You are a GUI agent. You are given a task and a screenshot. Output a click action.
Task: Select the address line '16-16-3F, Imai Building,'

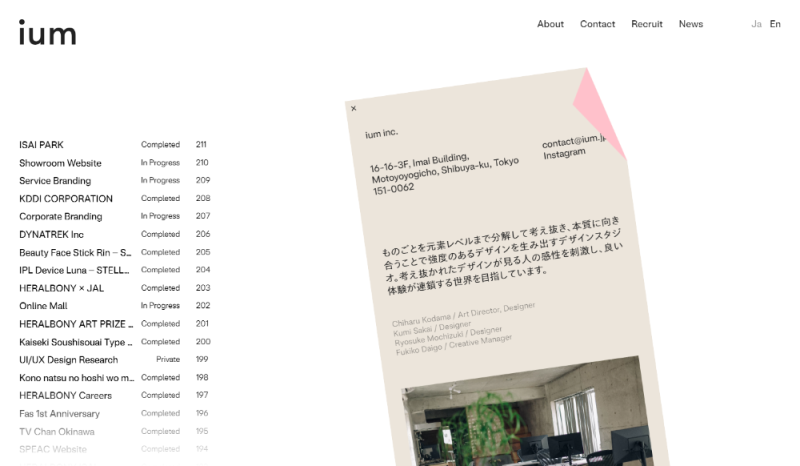[x=419, y=162]
